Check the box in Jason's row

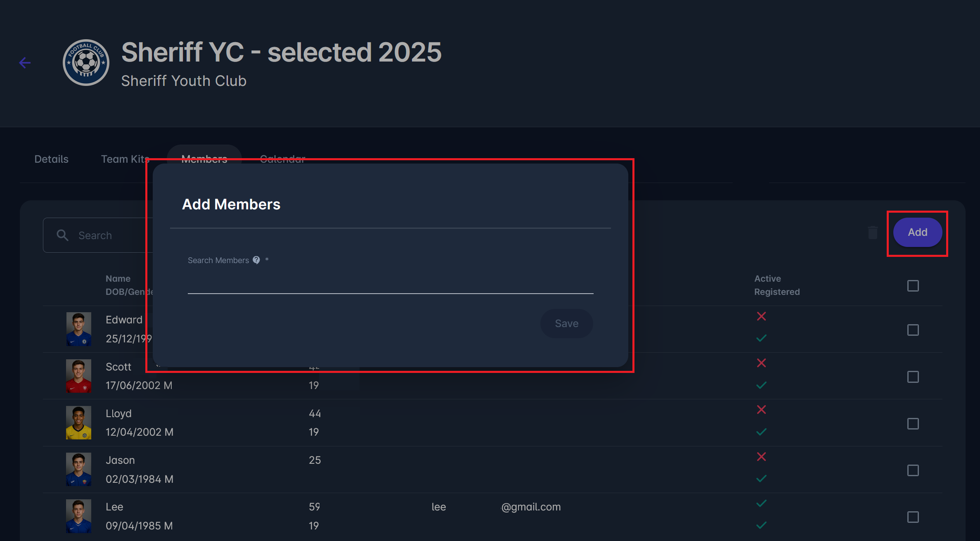coord(913,470)
